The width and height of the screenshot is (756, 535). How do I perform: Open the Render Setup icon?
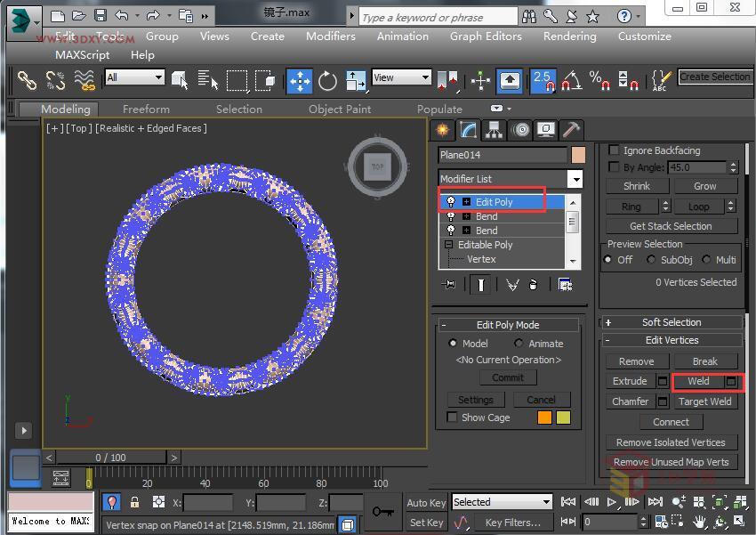(729, 81)
